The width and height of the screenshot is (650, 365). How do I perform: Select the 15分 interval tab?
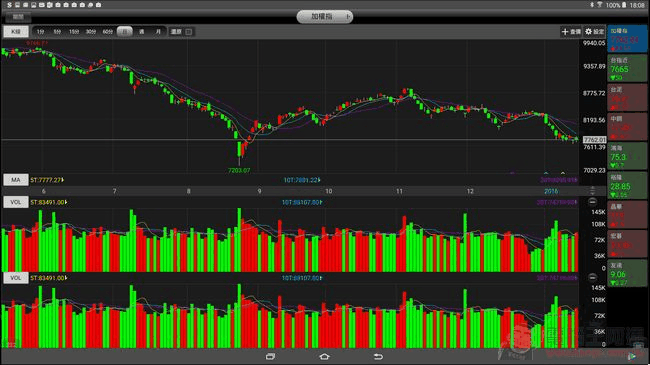[x=74, y=32]
